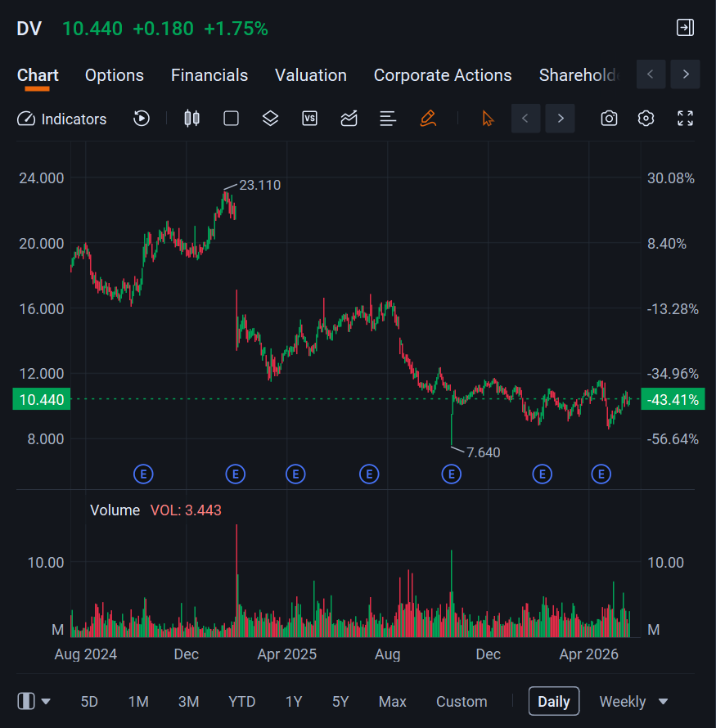Move the tab strip back with left arrow
This screenshot has width=716, height=728.
point(651,74)
